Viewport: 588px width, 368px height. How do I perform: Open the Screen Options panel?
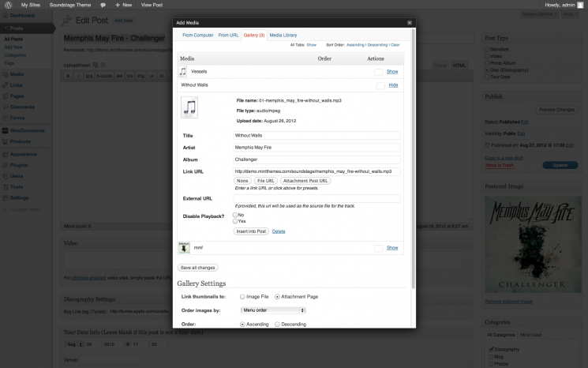point(539,14)
